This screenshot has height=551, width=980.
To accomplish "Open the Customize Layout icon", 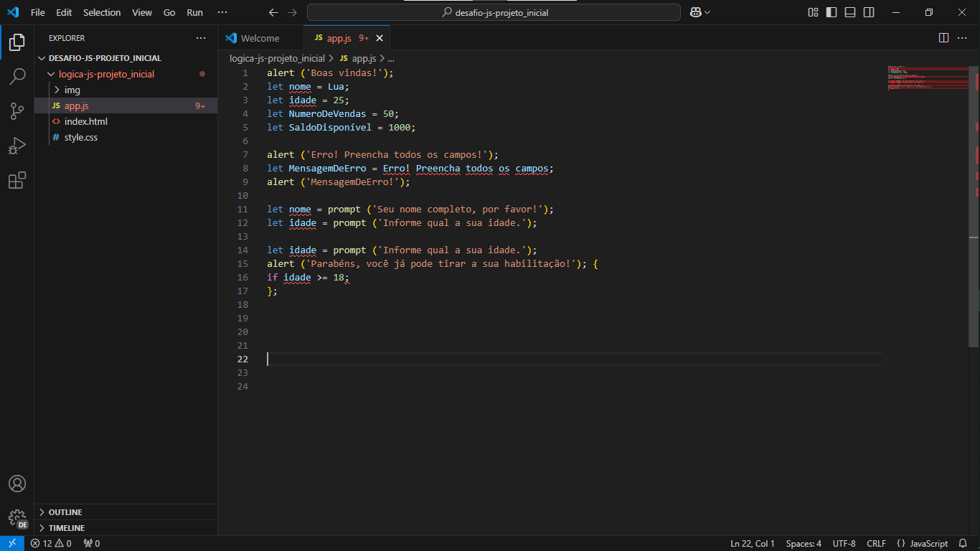I will pos(813,12).
